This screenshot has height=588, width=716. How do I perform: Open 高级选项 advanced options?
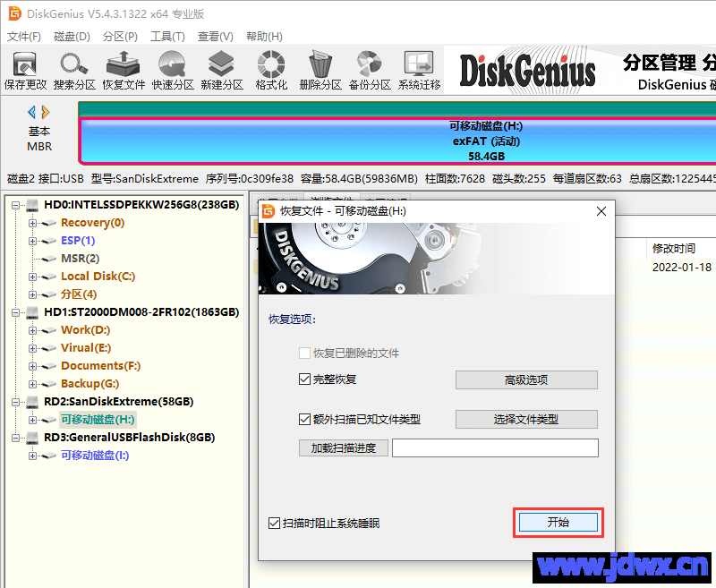point(526,379)
